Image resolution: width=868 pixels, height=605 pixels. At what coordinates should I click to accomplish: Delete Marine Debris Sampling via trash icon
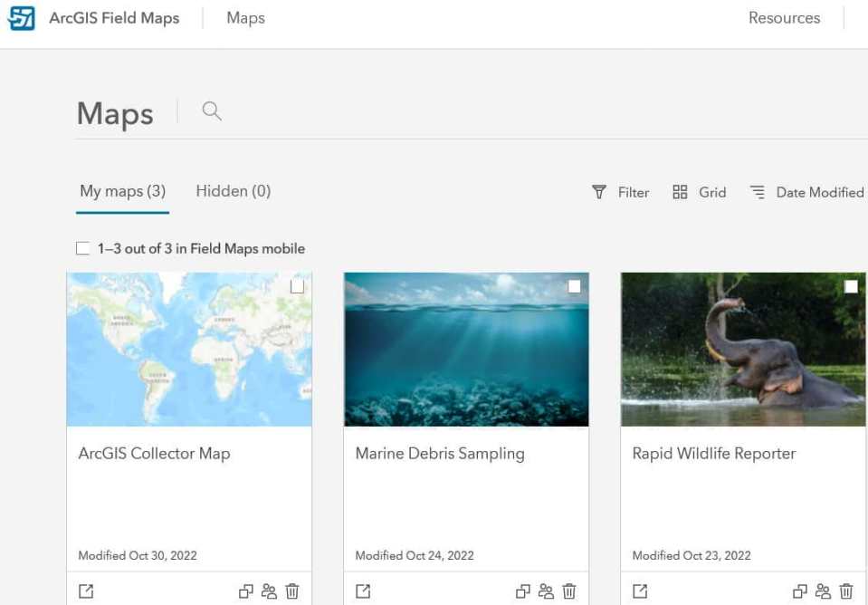569,591
